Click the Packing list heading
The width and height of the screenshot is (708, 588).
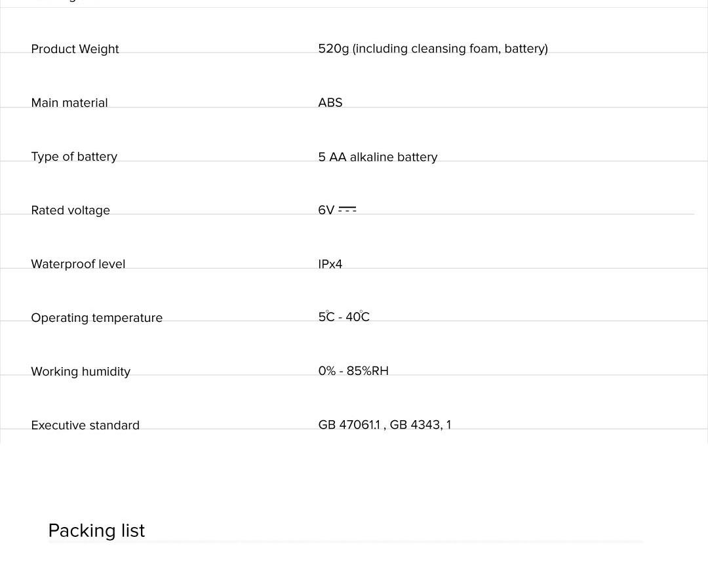click(x=96, y=530)
